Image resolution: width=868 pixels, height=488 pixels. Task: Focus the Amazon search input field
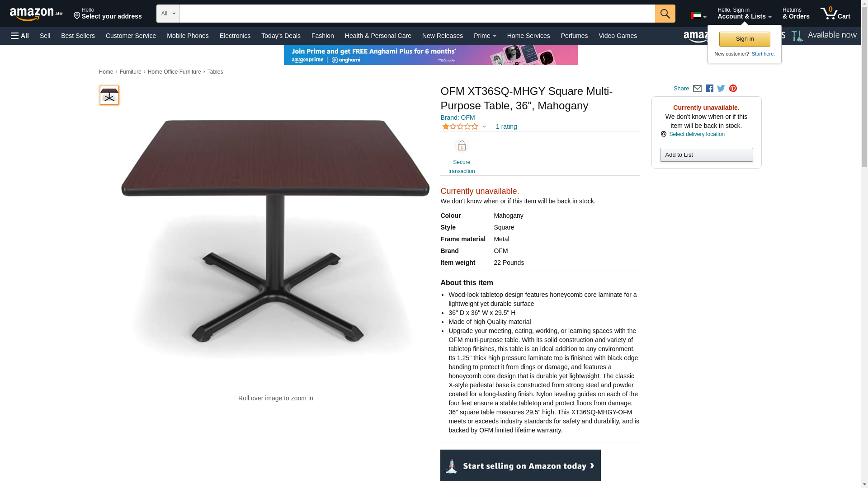(x=417, y=14)
